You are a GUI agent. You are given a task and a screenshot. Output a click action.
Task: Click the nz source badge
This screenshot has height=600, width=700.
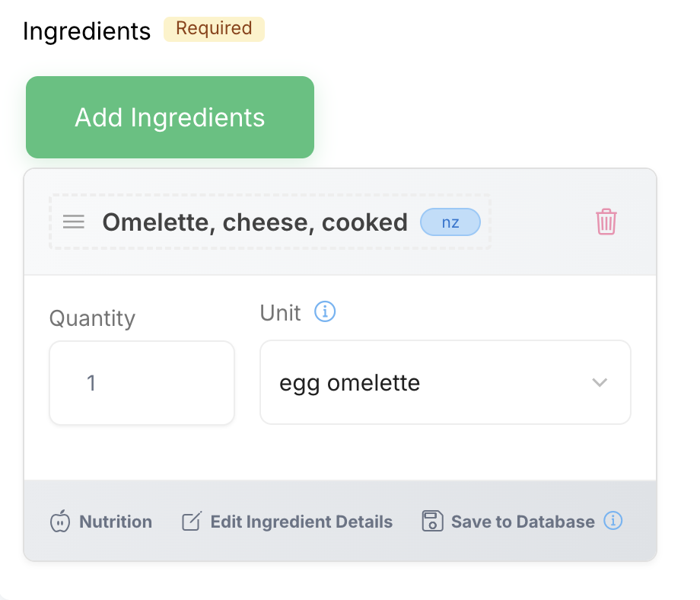point(450,222)
